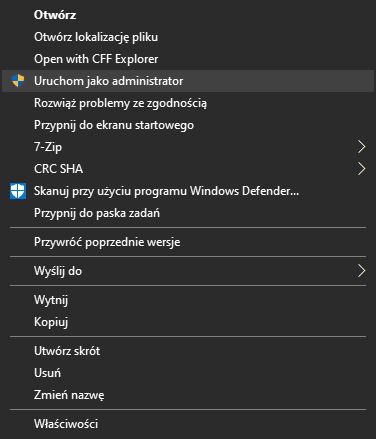Choose Przypnij do paska zadań
The width and height of the screenshot is (376, 439).
pyautogui.click(x=188, y=213)
